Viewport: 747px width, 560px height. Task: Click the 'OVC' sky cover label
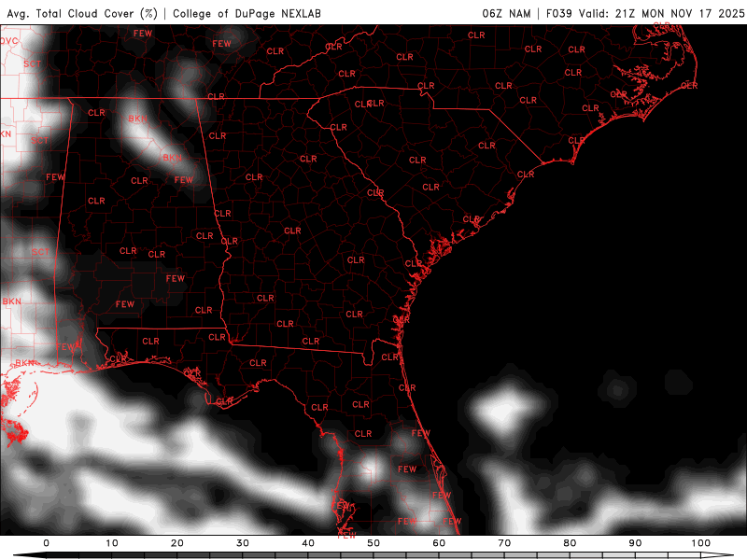8,41
